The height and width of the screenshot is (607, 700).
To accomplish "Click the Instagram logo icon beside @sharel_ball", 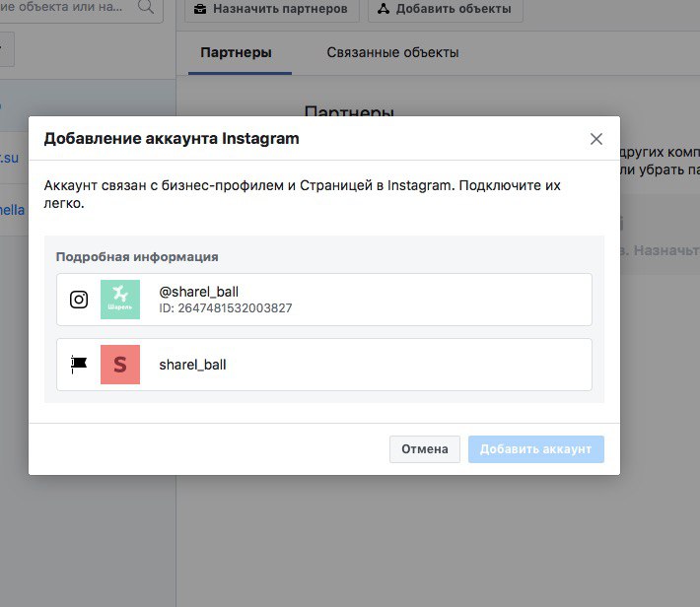I will pos(79,300).
